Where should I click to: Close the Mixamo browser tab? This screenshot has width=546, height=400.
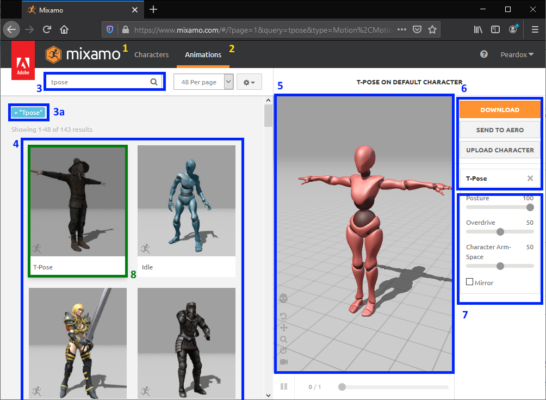[135, 10]
